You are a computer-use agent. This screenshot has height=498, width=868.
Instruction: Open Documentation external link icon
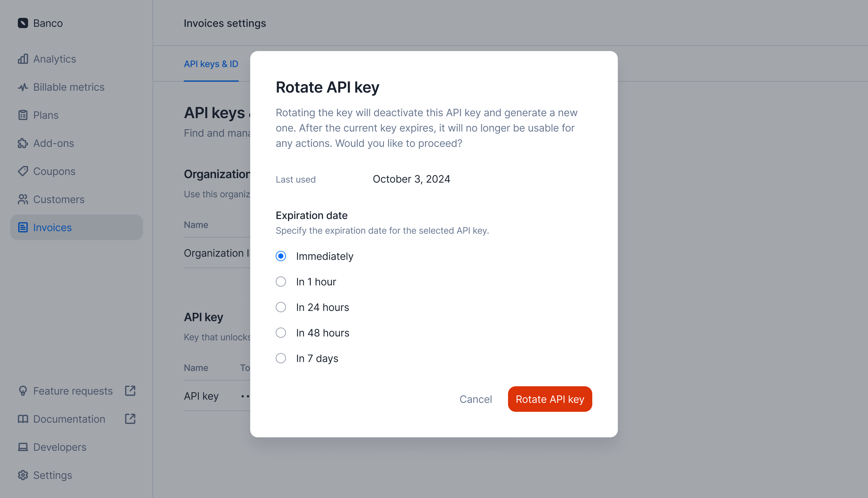tap(130, 419)
